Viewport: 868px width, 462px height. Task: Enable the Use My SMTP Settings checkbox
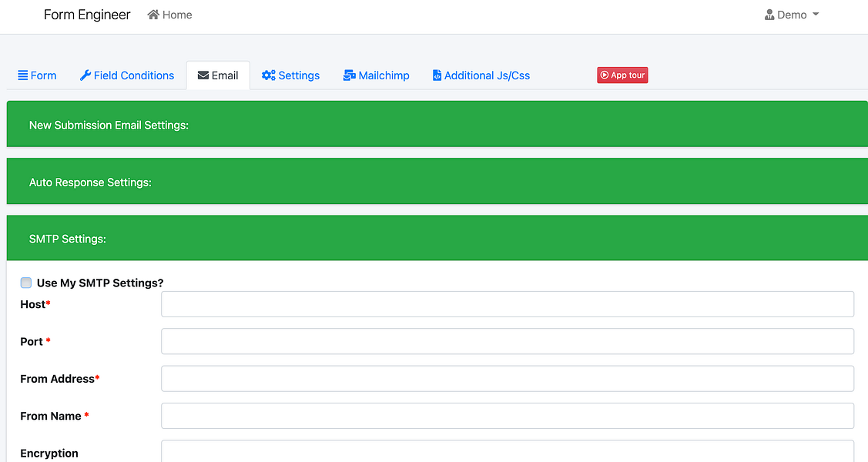(25, 282)
